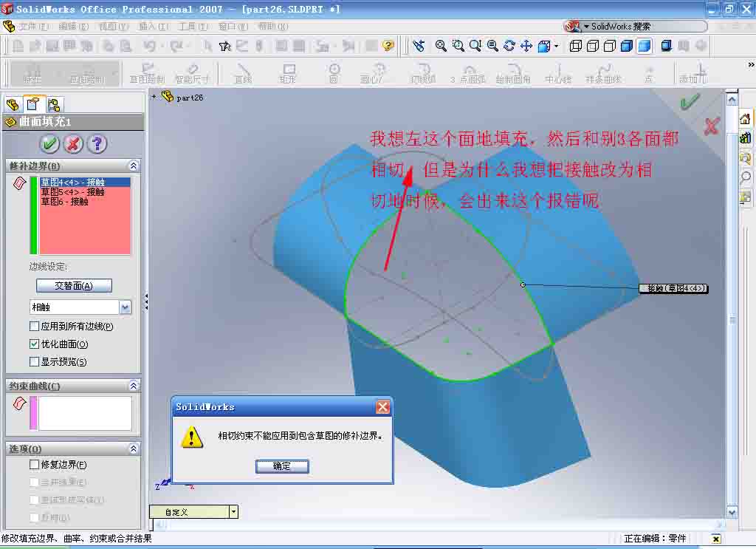Image resolution: width=756 pixels, height=549 pixels.
Task: Open the 文件(F) menu
Action: [x=35, y=27]
